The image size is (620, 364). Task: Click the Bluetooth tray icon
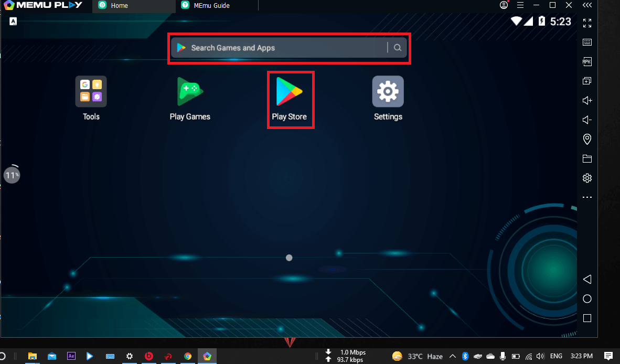(465, 356)
